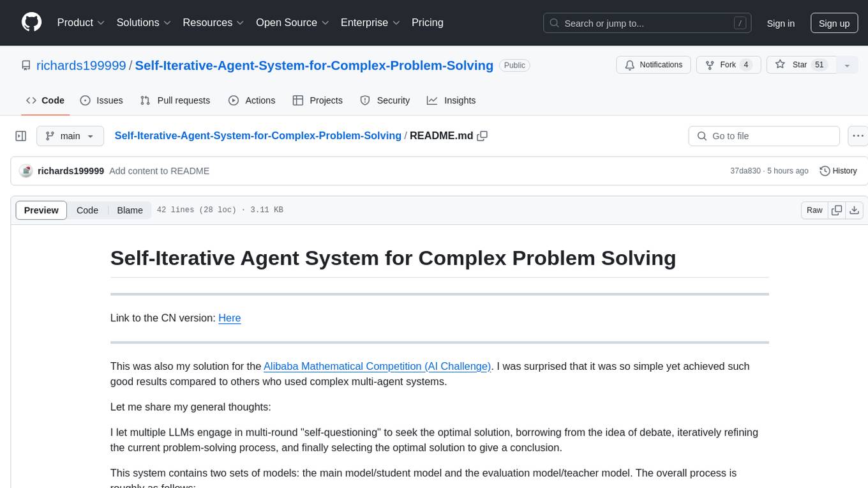This screenshot has width=868, height=488.
Task: Open the Pull requests tab
Action: point(175,100)
